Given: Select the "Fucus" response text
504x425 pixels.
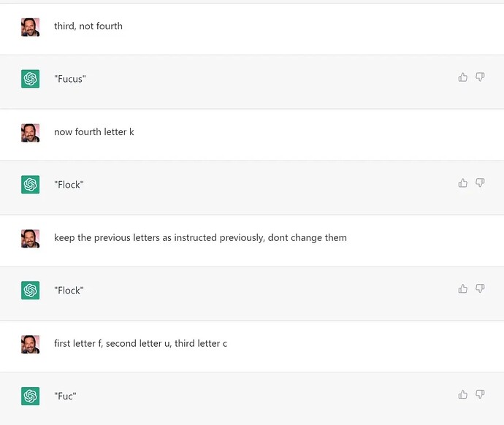Looking at the screenshot, I should (x=70, y=79).
